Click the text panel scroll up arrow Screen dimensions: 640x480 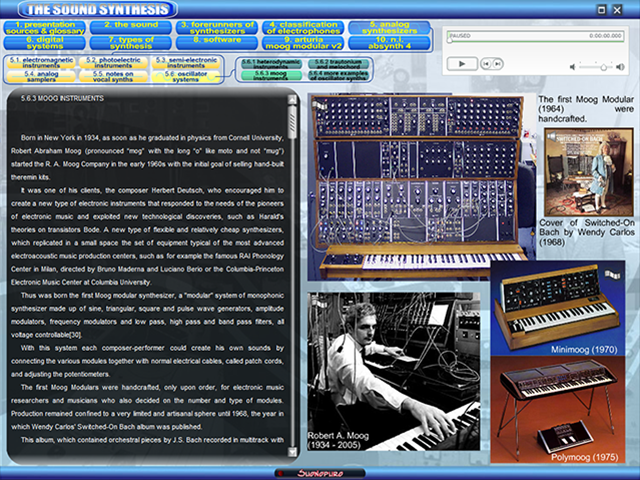click(292, 99)
